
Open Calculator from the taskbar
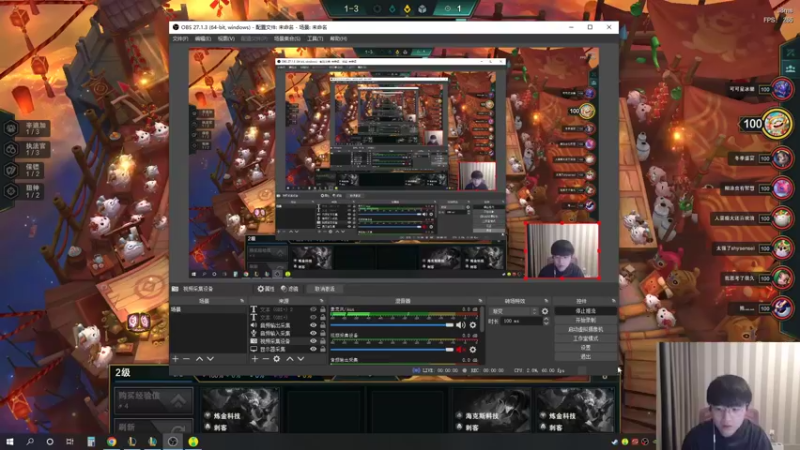click(91, 441)
